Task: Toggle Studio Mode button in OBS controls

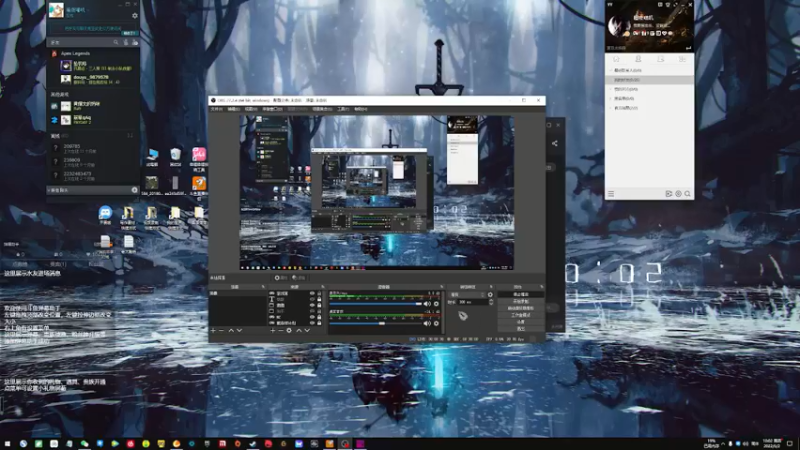Action: [x=520, y=315]
